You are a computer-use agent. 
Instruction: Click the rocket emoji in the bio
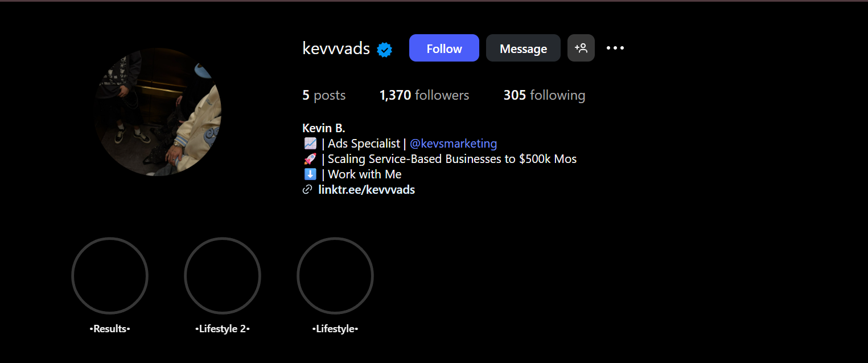click(x=310, y=158)
